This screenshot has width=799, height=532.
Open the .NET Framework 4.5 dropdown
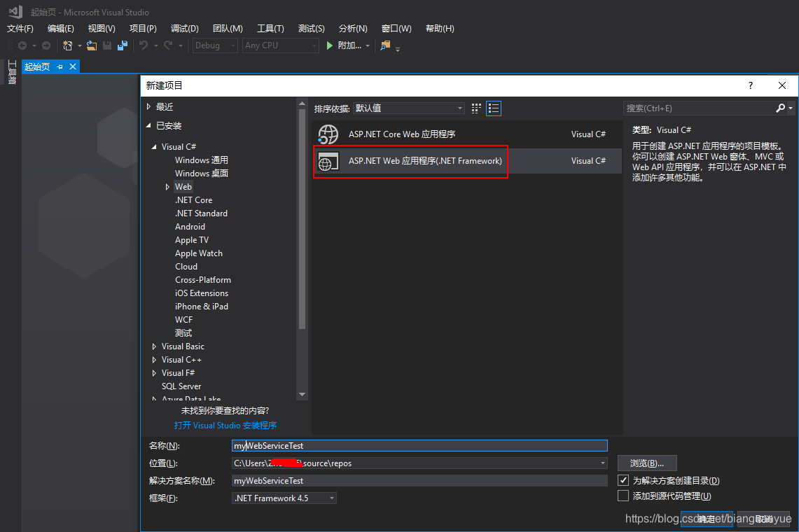[284, 498]
